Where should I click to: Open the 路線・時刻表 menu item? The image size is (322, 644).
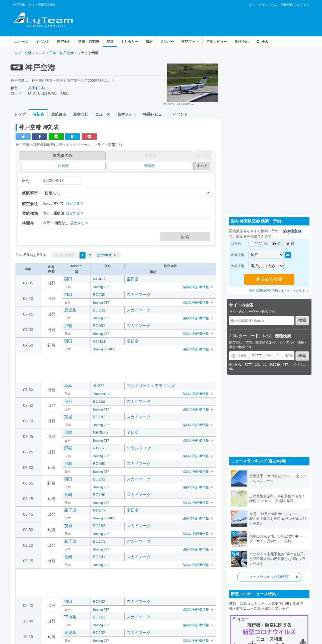[x=89, y=42]
